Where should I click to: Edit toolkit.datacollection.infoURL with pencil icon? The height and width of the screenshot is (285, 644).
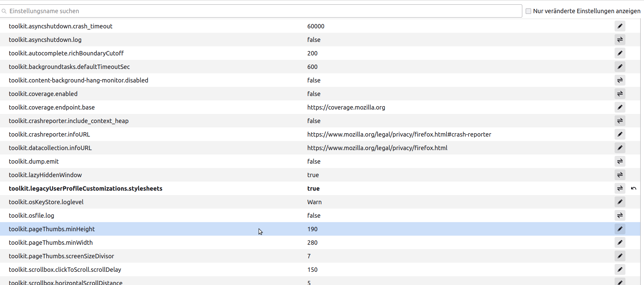click(x=620, y=148)
